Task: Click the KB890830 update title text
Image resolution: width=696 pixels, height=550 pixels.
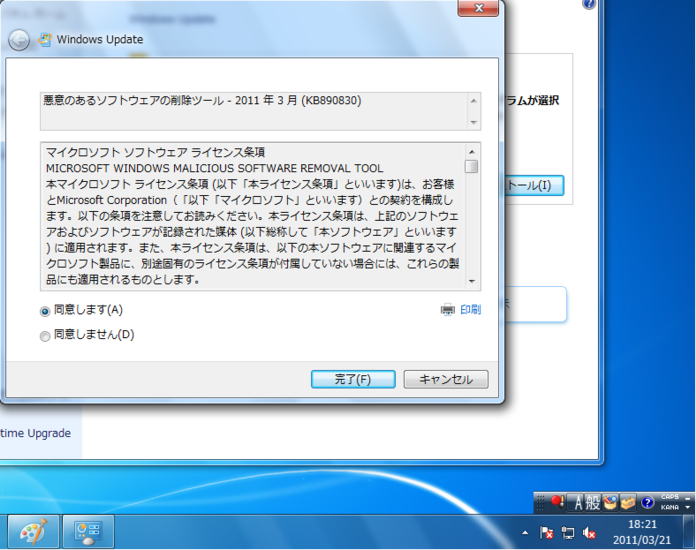Action: pyautogui.click(x=202, y=100)
